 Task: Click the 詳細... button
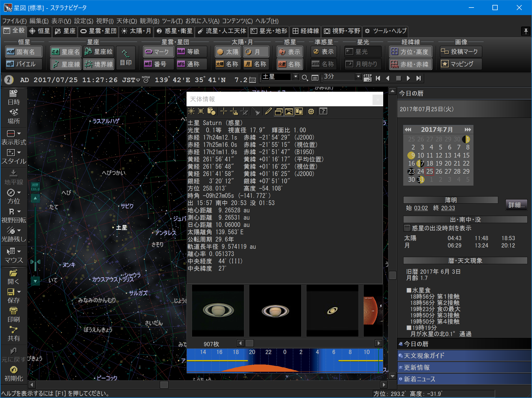[x=516, y=205]
